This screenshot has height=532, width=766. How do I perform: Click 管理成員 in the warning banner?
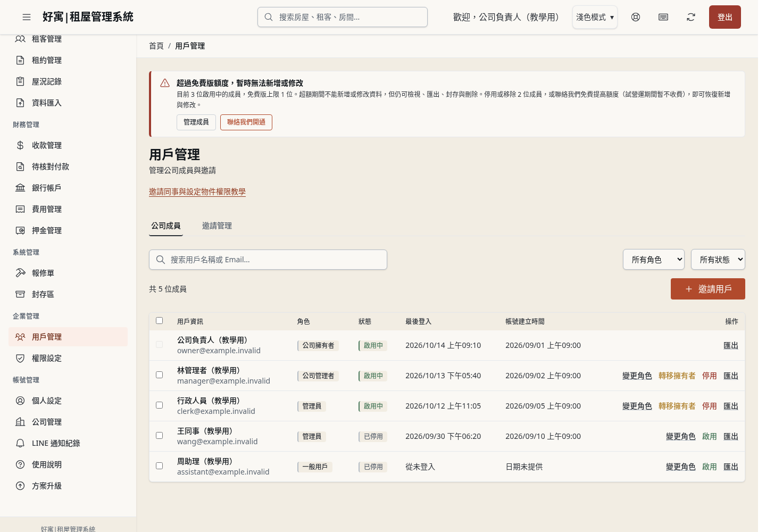(196, 122)
